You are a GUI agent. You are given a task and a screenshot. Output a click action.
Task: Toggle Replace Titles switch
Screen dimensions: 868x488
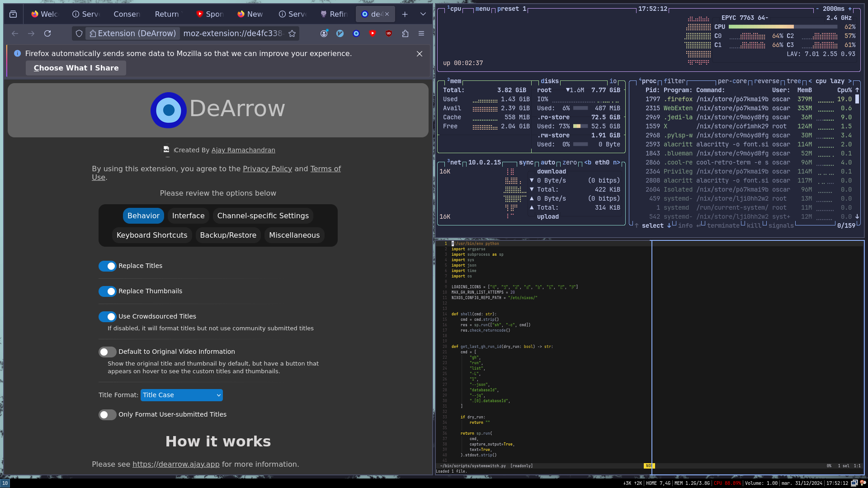tap(108, 266)
